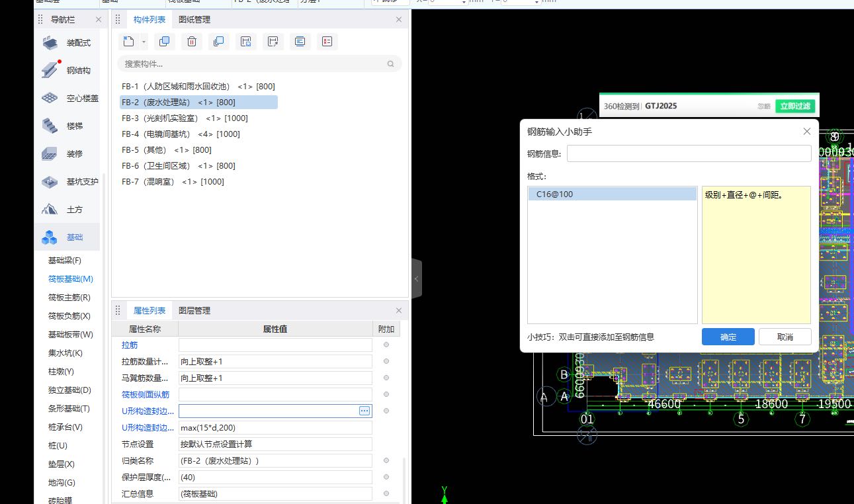Switch to the 属性列表 tab

pos(149,311)
